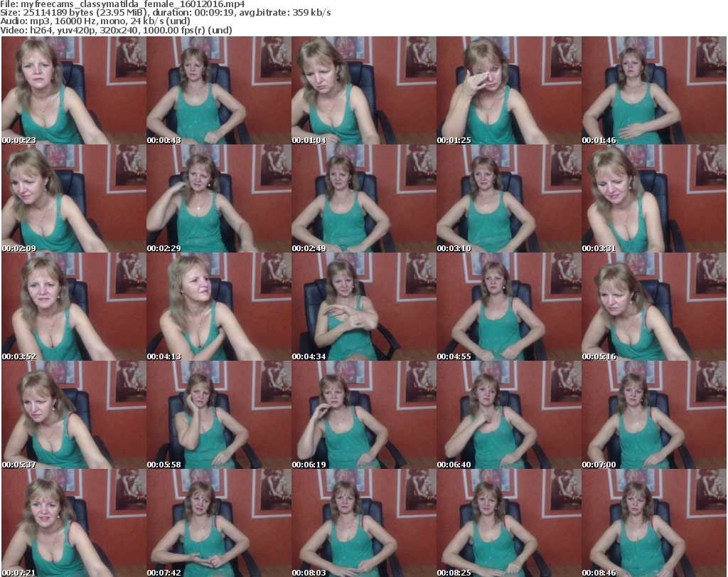Screen dimensions: 728x577
Task: Select the thumbnail stamped 00:03:10
Action: [x=509, y=198]
